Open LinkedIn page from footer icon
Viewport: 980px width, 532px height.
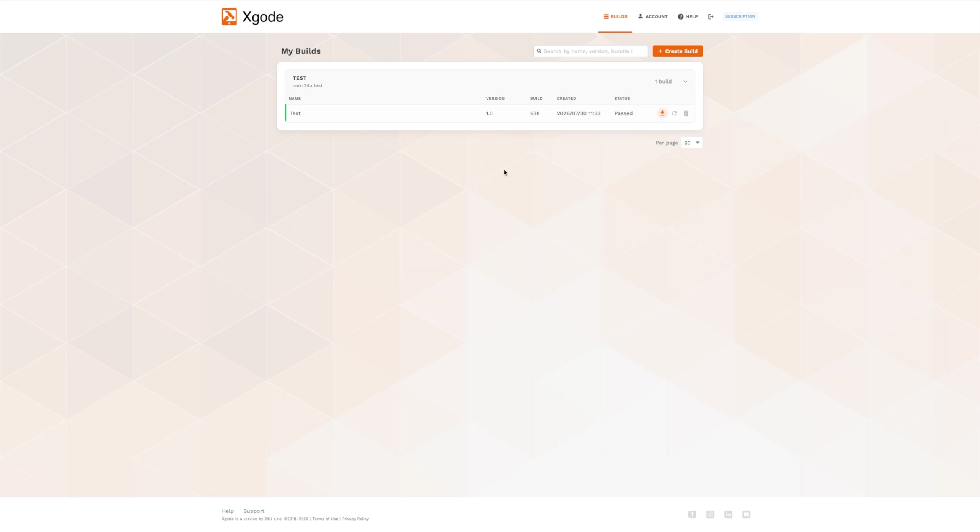click(x=728, y=514)
